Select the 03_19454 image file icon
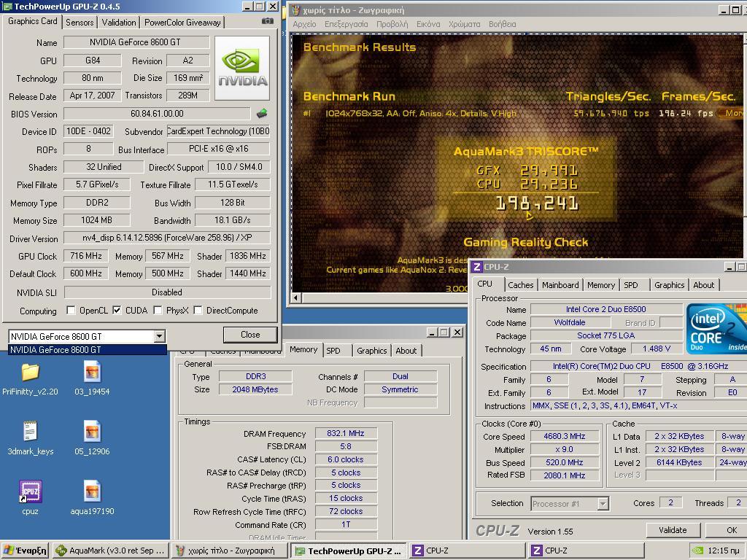 tap(92, 371)
